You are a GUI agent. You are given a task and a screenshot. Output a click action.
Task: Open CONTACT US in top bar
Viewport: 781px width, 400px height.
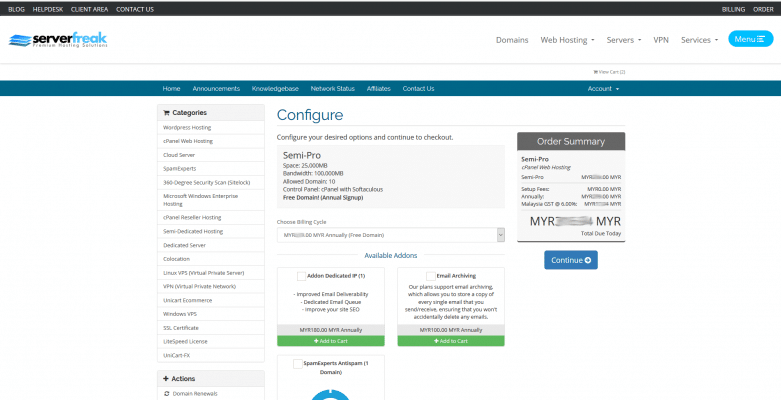coord(135,9)
